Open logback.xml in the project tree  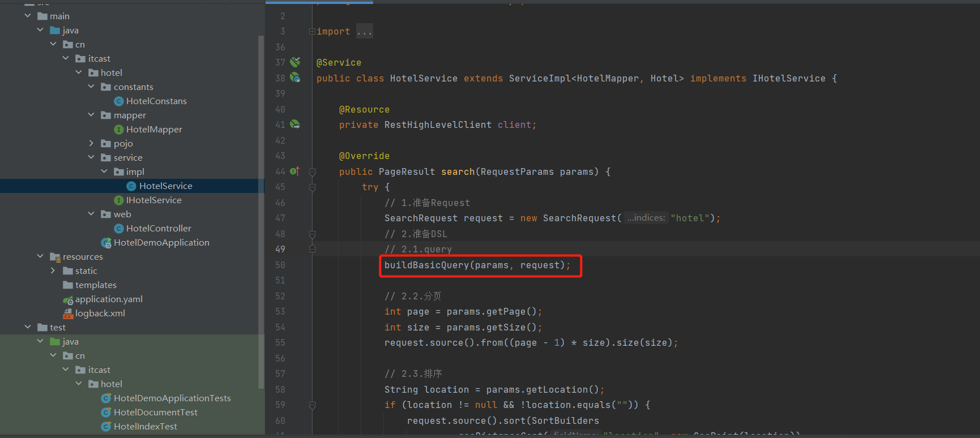(100, 314)
